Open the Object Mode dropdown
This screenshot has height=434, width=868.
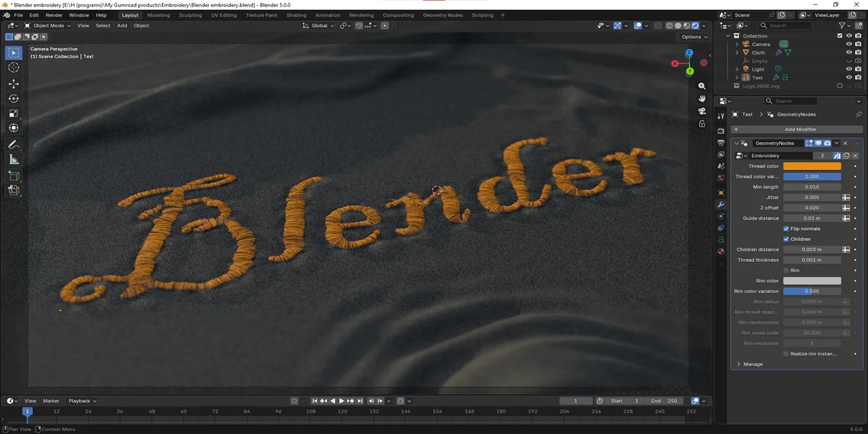[48, 25]
